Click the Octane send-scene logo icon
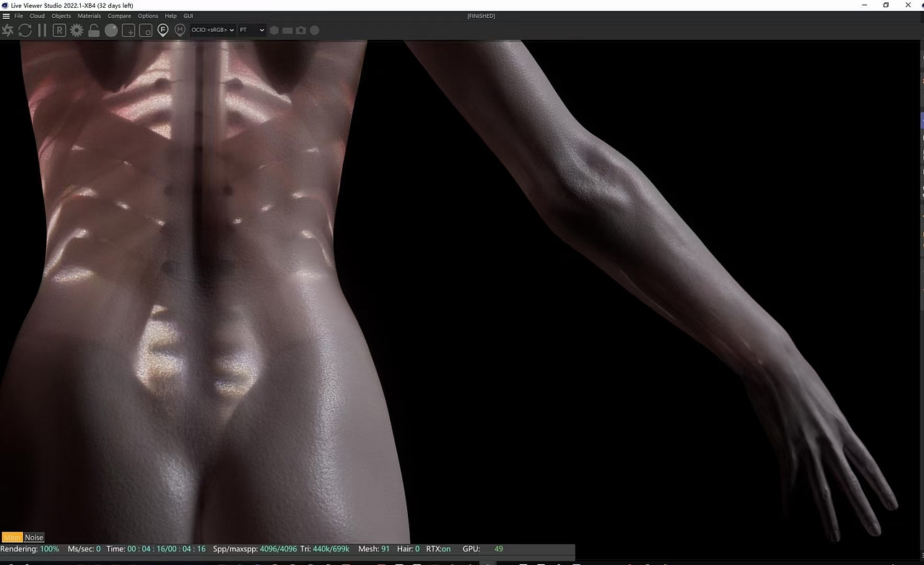 [8, 30]
